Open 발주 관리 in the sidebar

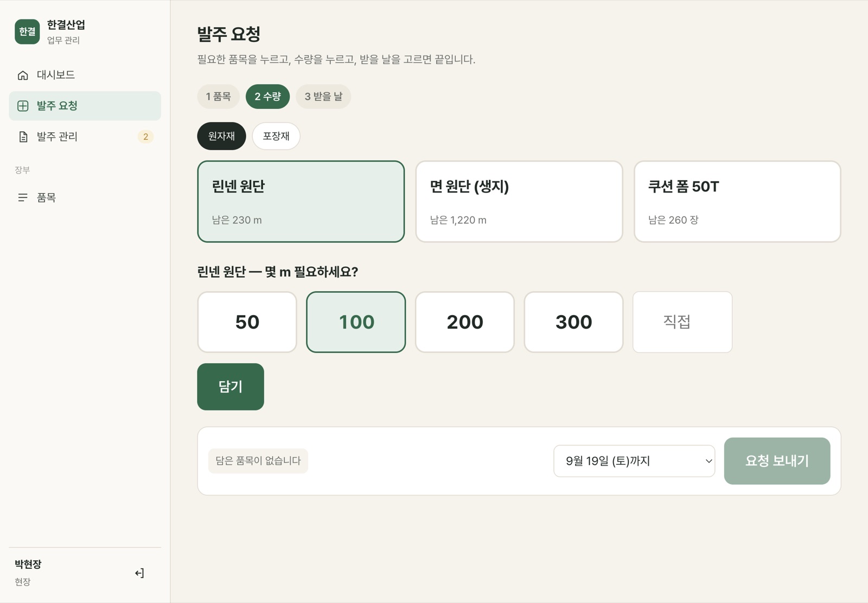tap(85, 137)
